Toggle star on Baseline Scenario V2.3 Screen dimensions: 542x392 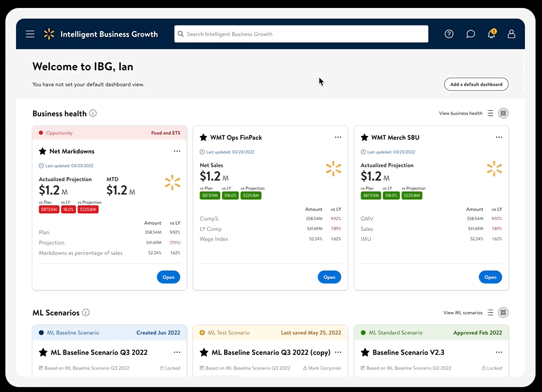pyautogui.click(x=365, y=352)
